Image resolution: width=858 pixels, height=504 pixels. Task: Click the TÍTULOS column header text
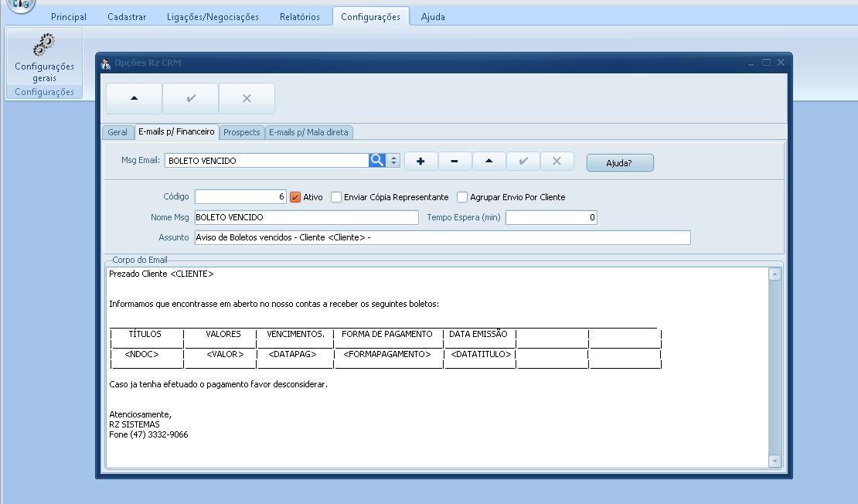[145, 334]
